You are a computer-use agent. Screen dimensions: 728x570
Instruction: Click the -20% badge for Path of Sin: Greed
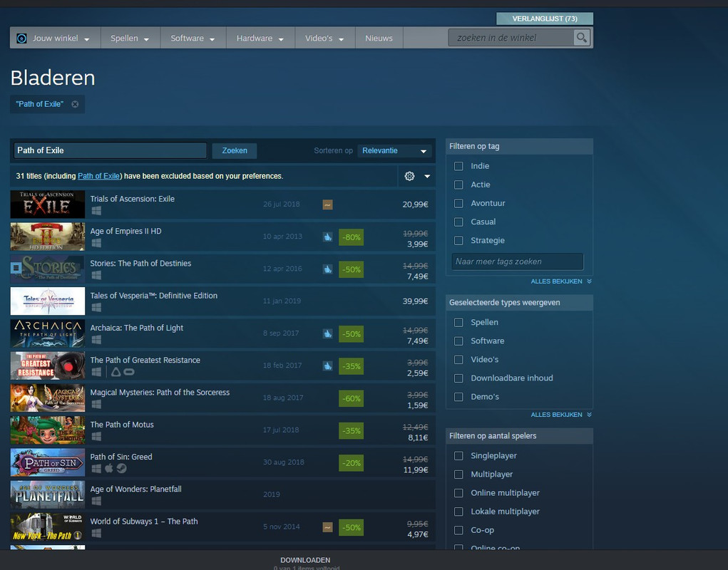pyautogui.click(x=351, y=463)
